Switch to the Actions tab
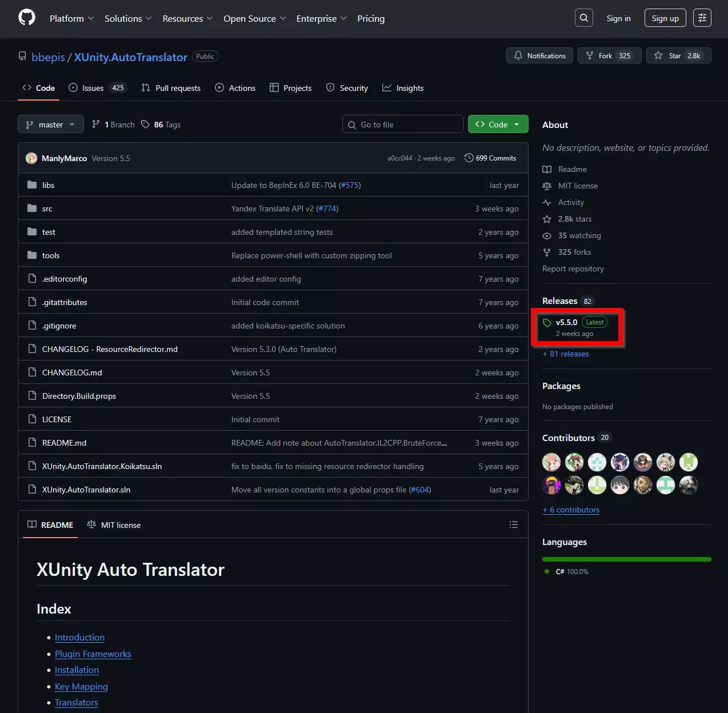This screenshot has height=713, width=728. [235, 88]
